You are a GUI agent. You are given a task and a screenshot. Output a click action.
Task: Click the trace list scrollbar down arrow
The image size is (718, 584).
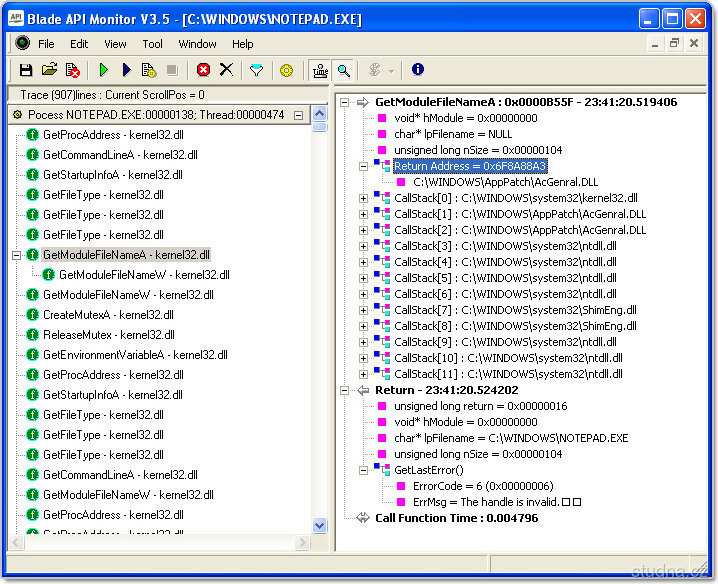320,525
